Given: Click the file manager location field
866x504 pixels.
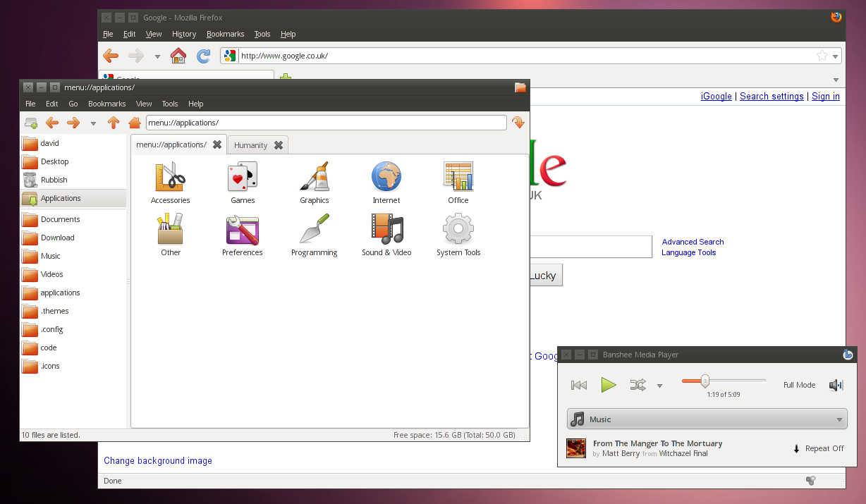Looking at the screenshot, I should click(x=327, y=123).
